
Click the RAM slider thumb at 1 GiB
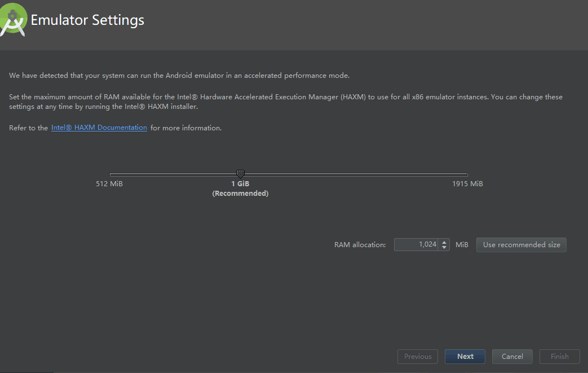tap(240, 174)
